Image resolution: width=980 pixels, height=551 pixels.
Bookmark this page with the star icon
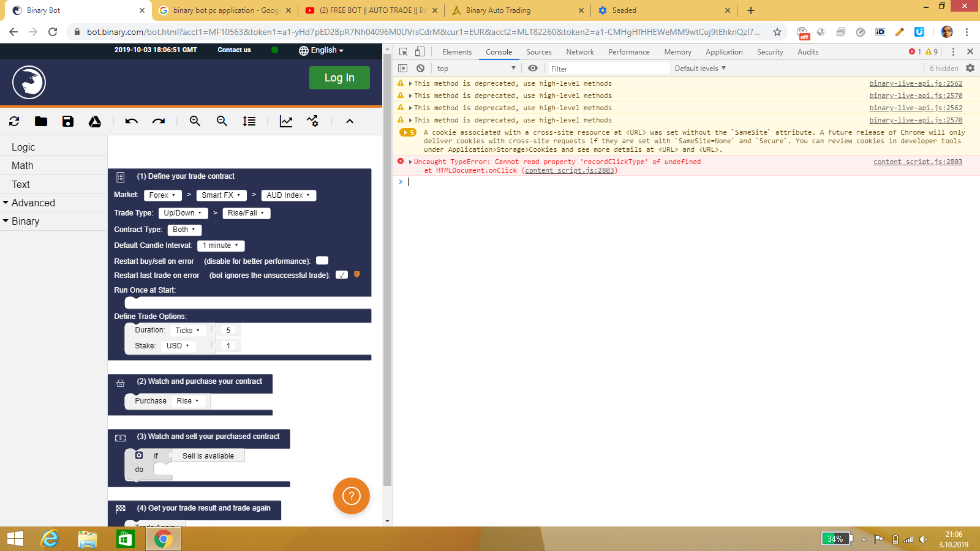click(777, 32)
